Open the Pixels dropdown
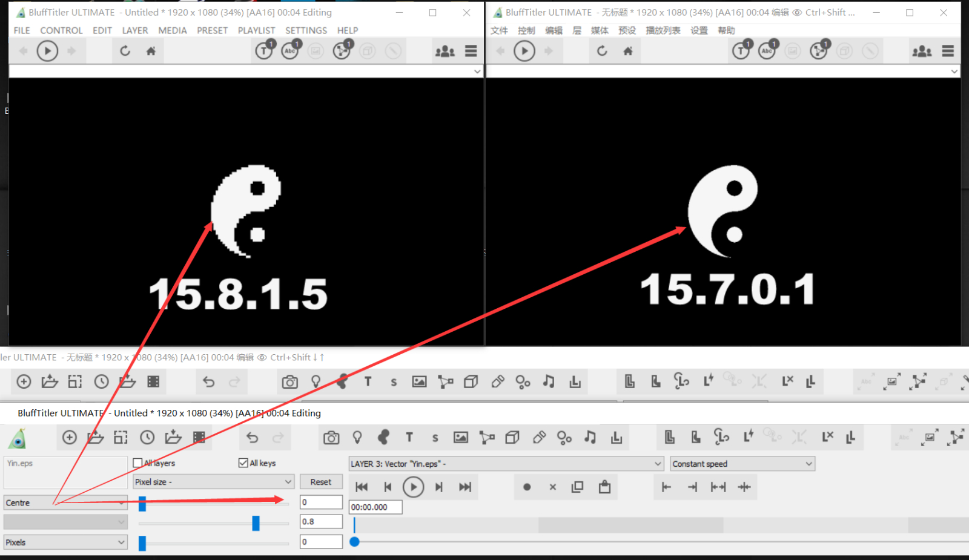969x560 pixels. click(65, 542)
